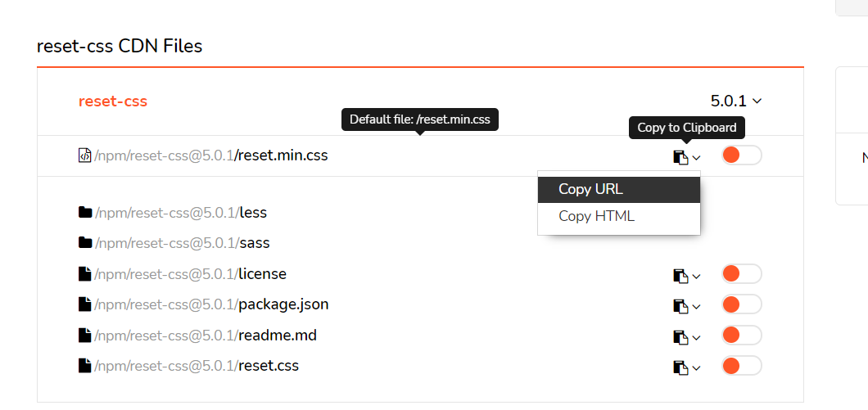
Task: Expand copy options chevron for reset.css
Action: click(696, 367)
